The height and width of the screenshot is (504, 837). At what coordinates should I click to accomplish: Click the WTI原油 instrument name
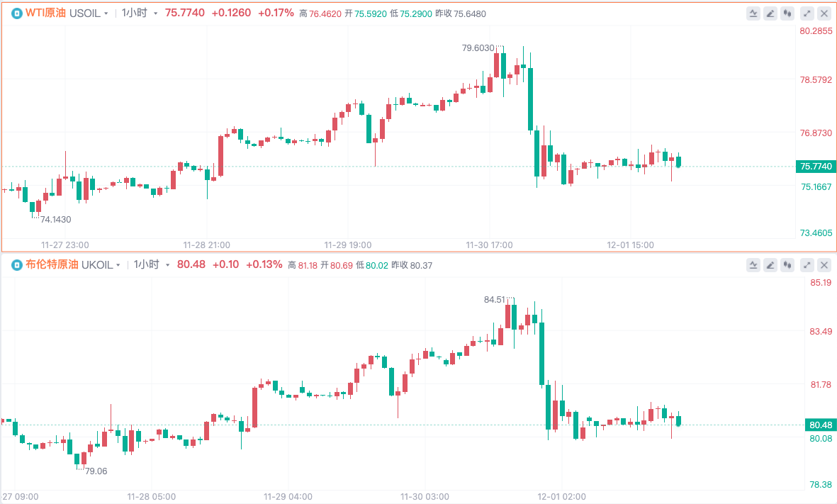46,13
